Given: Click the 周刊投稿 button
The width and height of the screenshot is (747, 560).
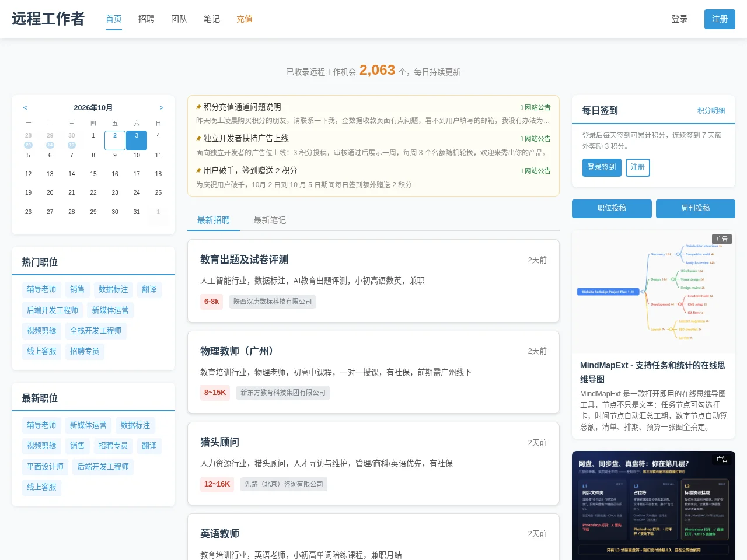Looking at the screenshot, I should coord(696,208).
